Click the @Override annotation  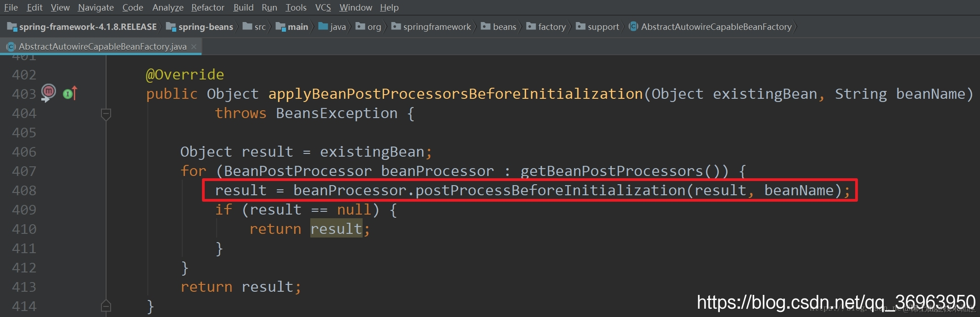pos(185,74)
